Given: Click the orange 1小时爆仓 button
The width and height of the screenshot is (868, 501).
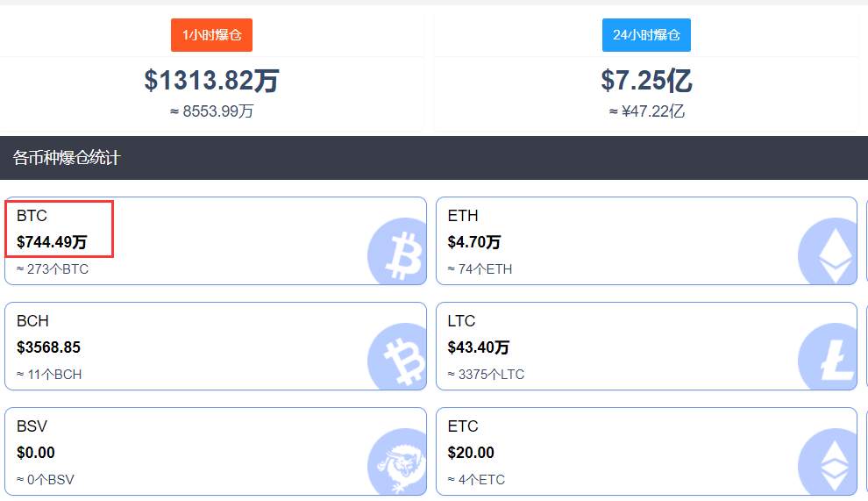Looking at the screenshot, I should pos(211,35).
